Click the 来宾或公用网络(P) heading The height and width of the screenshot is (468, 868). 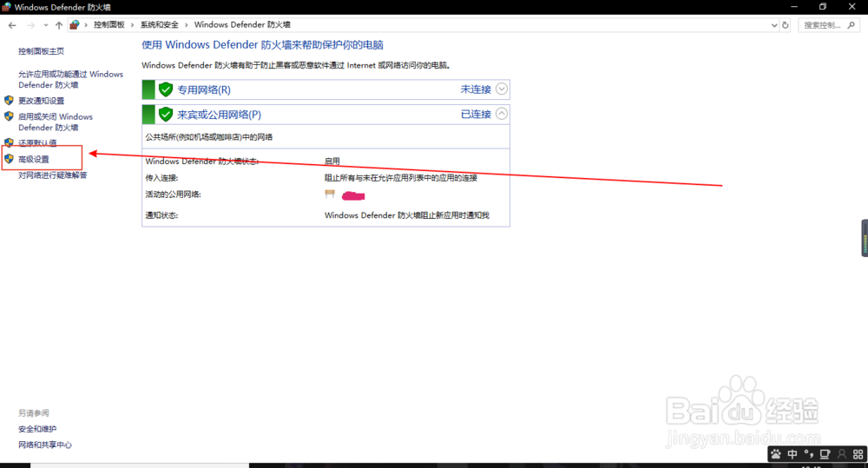[x=219, y=115]
